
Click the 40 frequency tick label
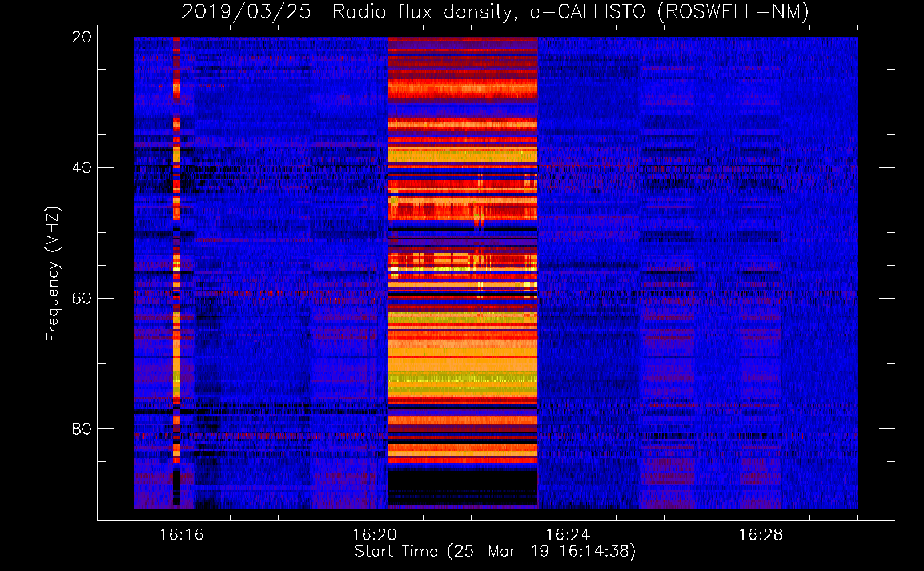(x=81, y=168)
